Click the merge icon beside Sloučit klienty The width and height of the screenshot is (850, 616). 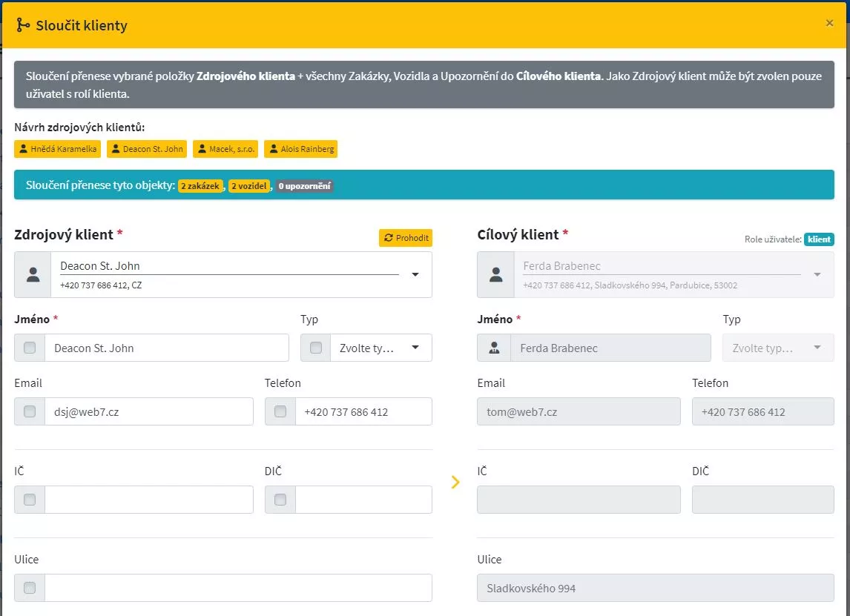click(x=23, y=25)
